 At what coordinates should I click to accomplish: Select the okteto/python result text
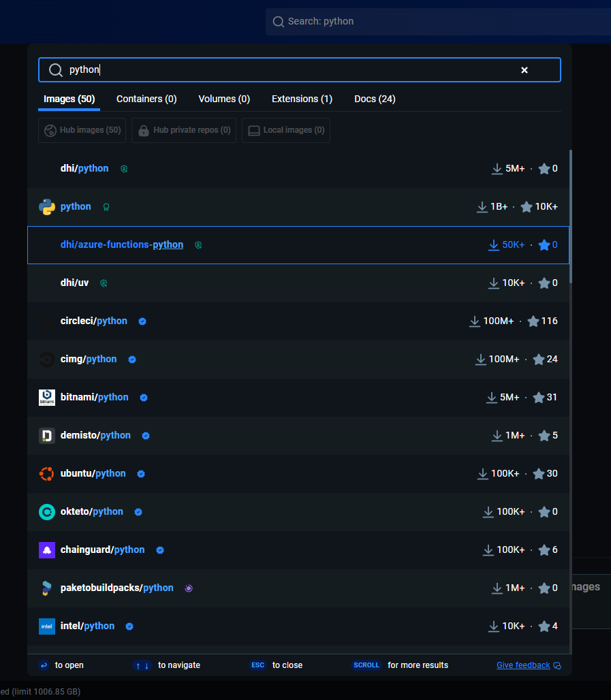pyautogui.click(x=91, y=511)
